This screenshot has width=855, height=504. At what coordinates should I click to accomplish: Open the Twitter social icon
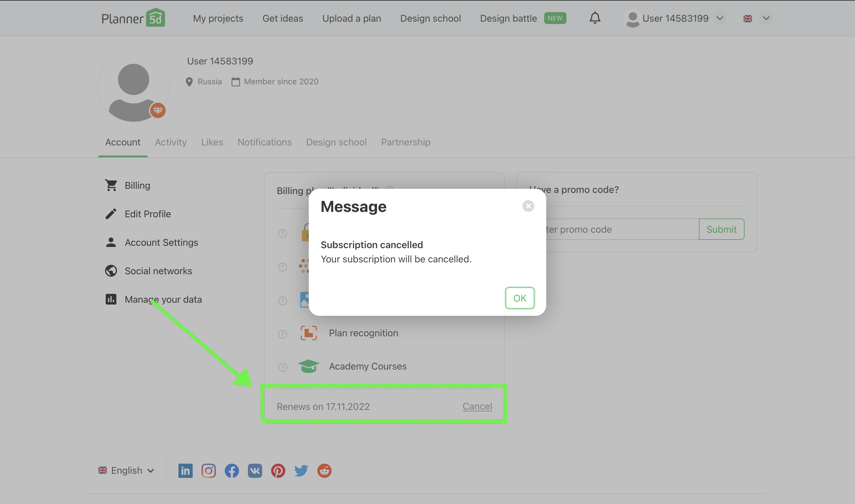tap(301, 471)
